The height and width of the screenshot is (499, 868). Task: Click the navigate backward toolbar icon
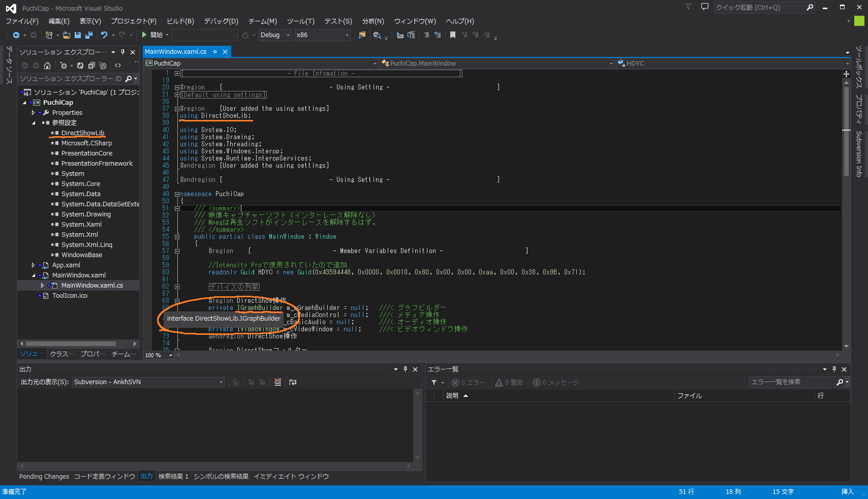click(16, 35)
